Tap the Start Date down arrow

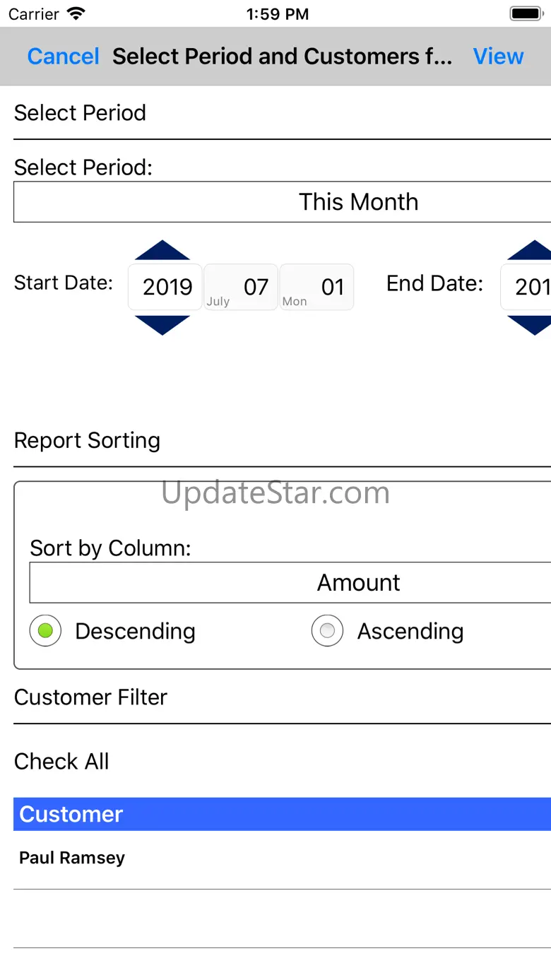point(162,324)
